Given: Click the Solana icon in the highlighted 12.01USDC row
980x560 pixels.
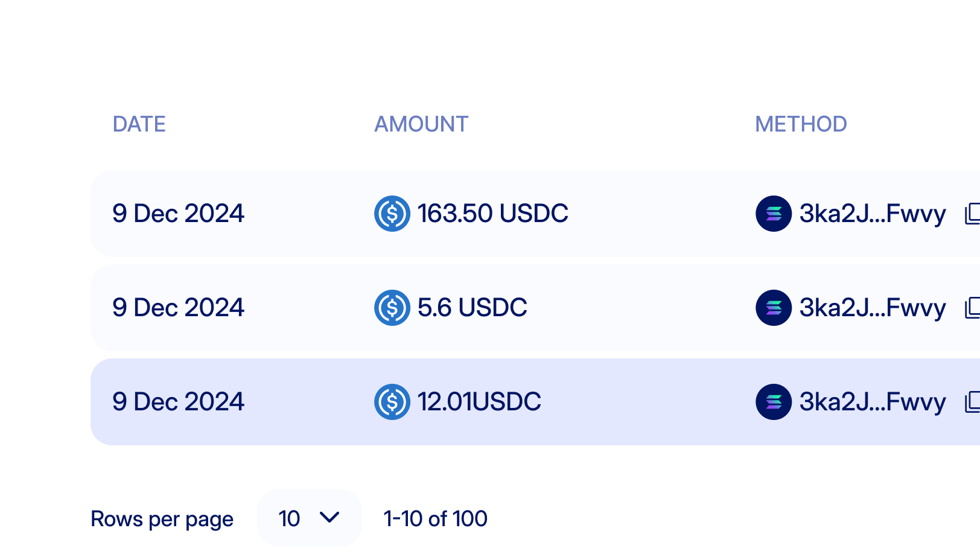Looking at the screenshot, I should pos(774,402).
